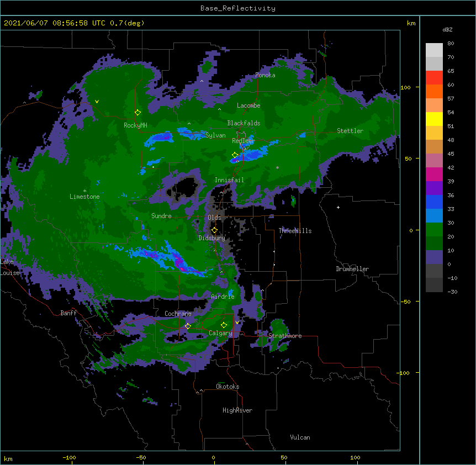This screenshot has height=465, width=476.
Task: Click the asterisk marker east of Innisfail
Action: pyautogui.click(x=277, y=168)
